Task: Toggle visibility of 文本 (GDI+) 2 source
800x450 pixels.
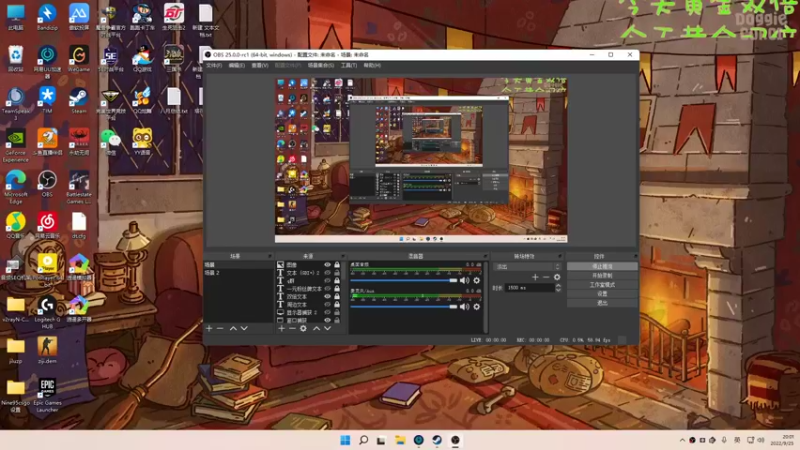Action: 328,273
